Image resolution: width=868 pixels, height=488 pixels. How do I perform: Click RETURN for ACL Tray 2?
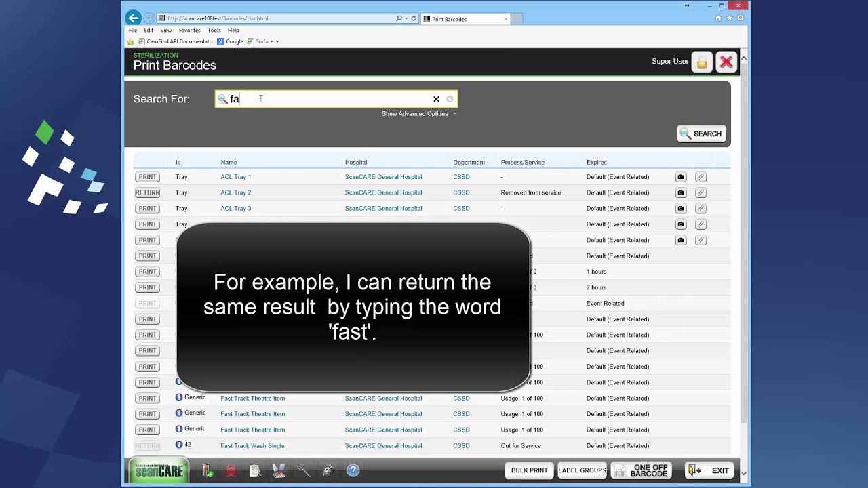point(147,192)
